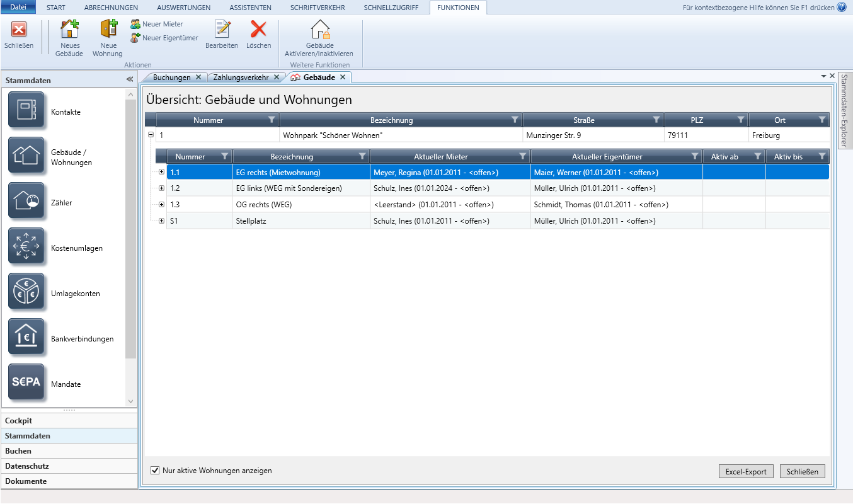Open Gebäude Aktivieren/Inaktivieren function
The height and width of the screenshot is (504, 853).
319,30
